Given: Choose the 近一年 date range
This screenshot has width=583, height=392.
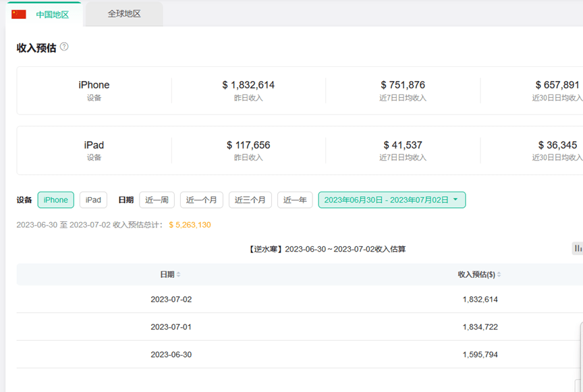Looking at the screenshot, I should coord(295,200).
